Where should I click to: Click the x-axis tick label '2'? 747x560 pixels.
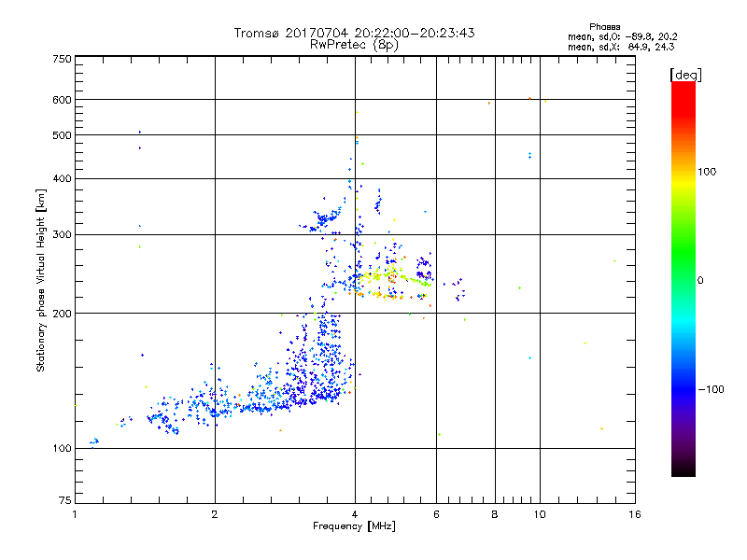coord(215,514)
